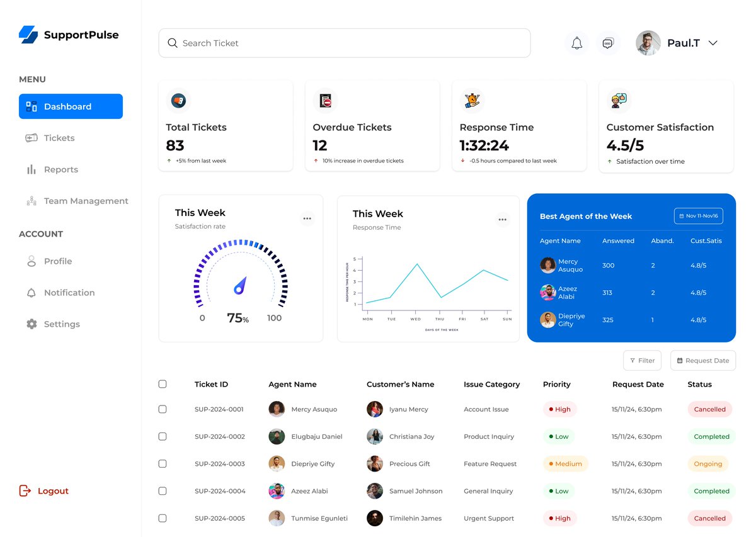The height and width of the screenshot is (537, 756).
Task: Select Dashboard in the sidebar menu
Action: [71, 106]
